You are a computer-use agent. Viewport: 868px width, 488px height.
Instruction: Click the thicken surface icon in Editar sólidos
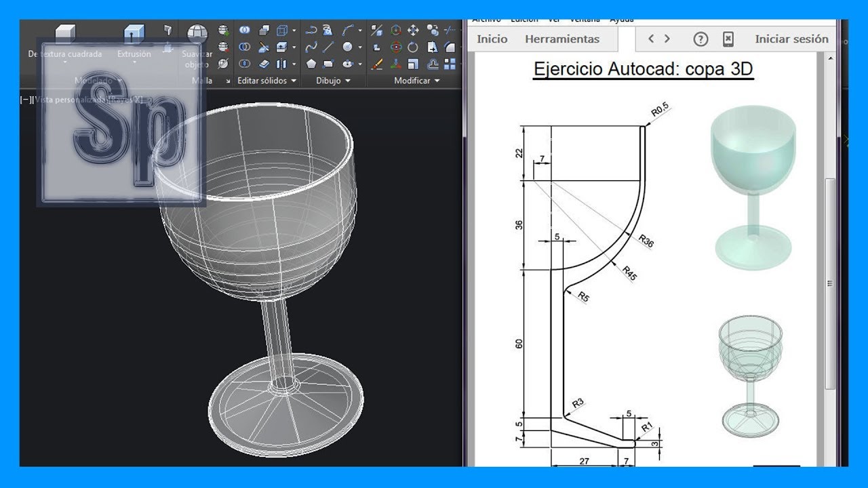point(264,64)
